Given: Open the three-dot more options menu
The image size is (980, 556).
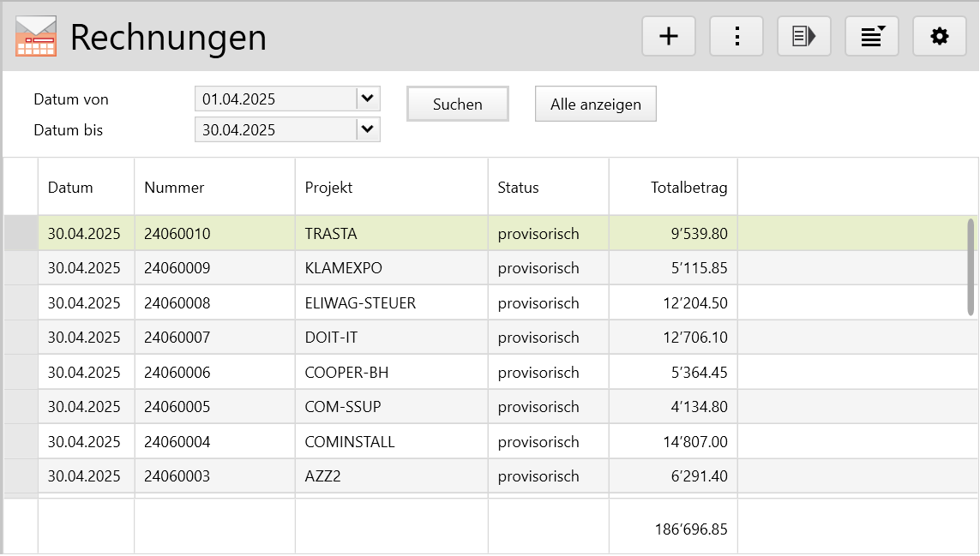Looking at the screenshot, I should (x=736, y=36).
